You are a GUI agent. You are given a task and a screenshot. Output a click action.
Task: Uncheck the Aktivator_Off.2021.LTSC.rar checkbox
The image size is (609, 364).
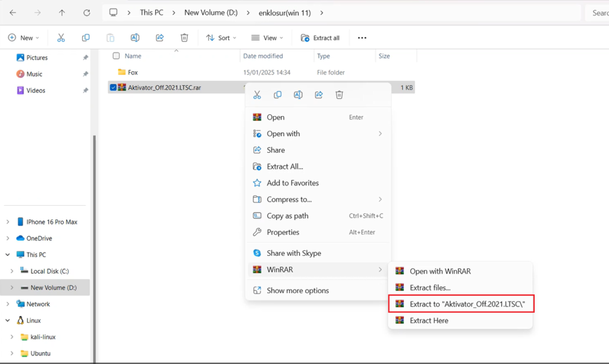pos(113,87)
